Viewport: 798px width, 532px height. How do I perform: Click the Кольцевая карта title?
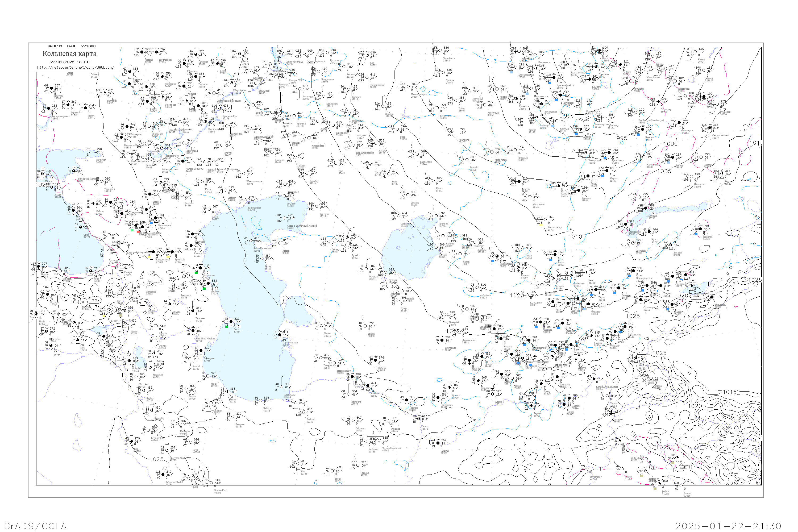coord(69,54)
